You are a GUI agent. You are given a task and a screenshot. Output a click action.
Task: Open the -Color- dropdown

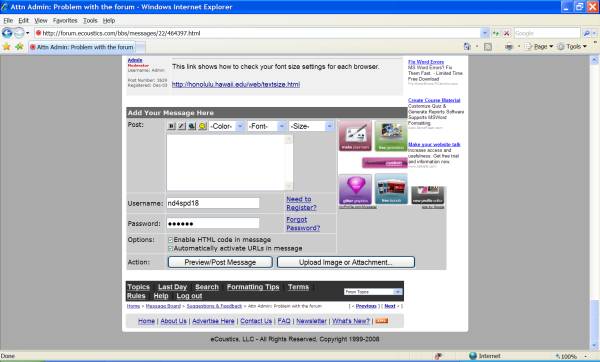(x=227, y=126)
